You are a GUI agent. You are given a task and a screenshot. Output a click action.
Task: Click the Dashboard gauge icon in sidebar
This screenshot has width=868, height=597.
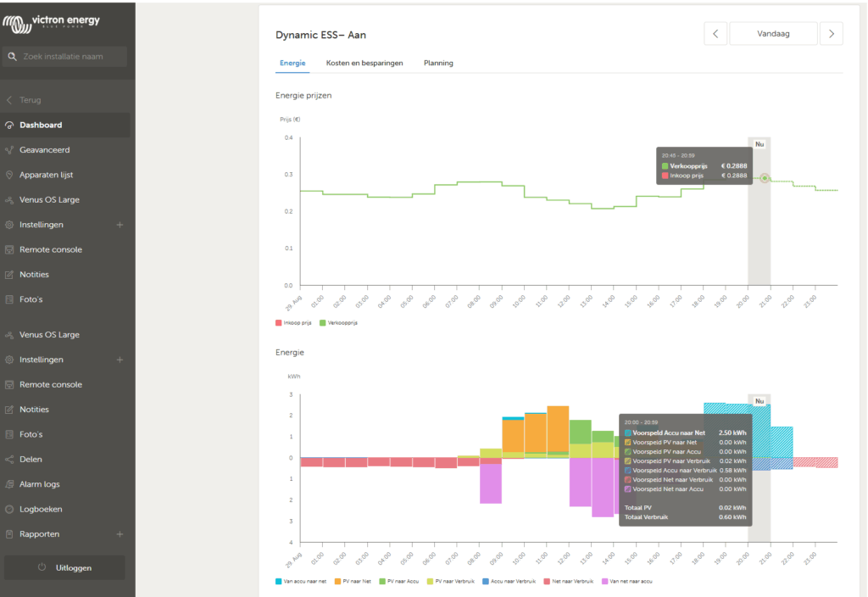pyautogui.click(x=9, y=126)
